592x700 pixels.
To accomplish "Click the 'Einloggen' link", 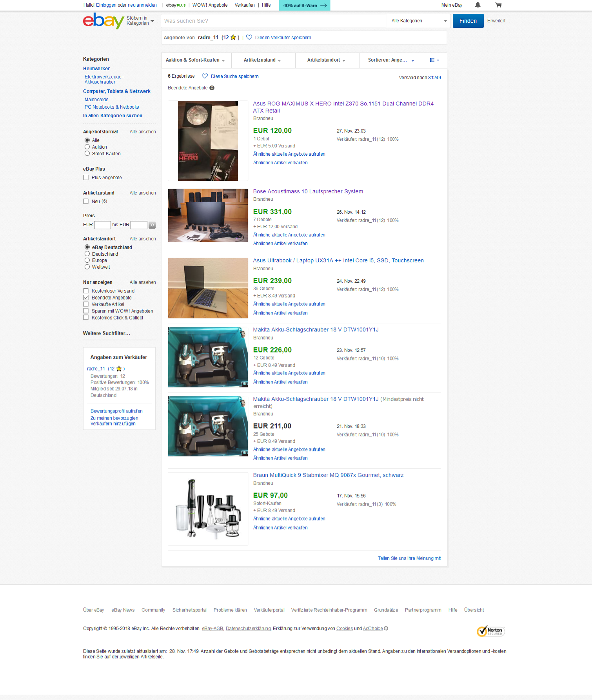I will coord(106,5).
